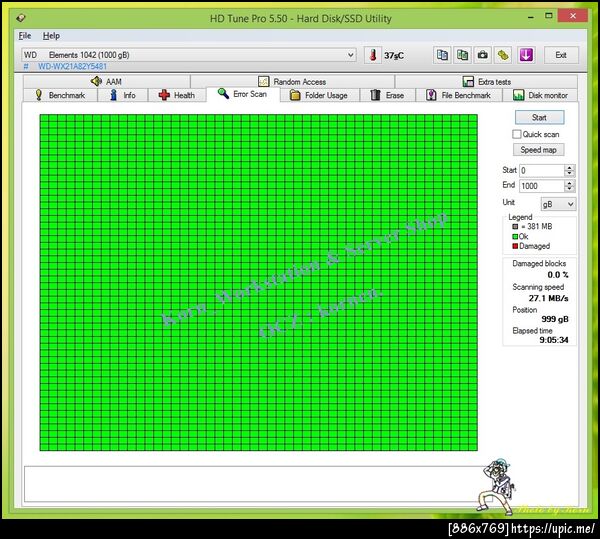Click the Start scan button
The width and height of the screenshot is (600, 539).
click(x=539, y=117)
